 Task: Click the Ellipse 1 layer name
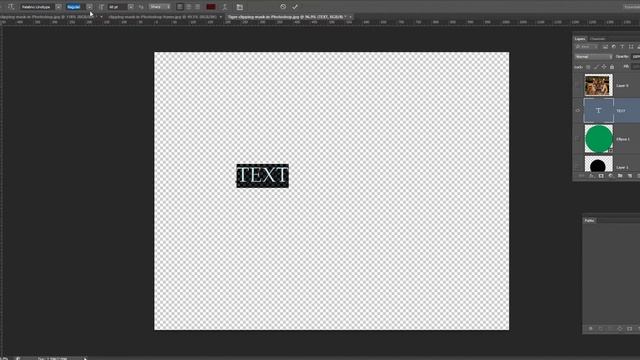click(x=623, y=139)
